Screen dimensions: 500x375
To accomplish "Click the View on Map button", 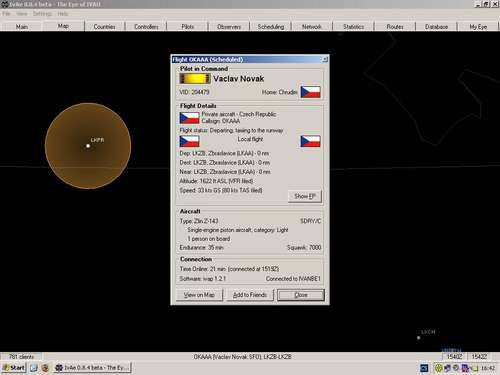I will [x=199, y=295].
